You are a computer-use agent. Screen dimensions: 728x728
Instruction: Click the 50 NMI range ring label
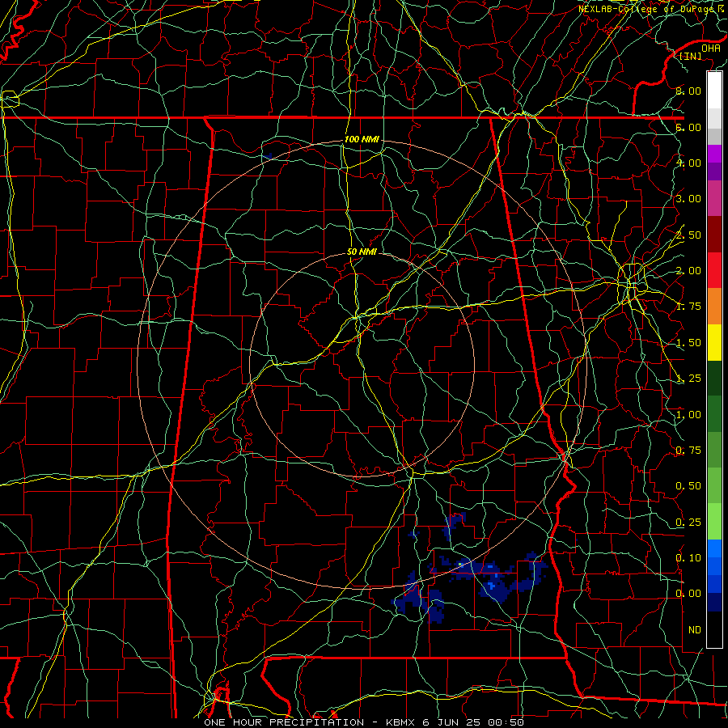click(x=362, y=252)
